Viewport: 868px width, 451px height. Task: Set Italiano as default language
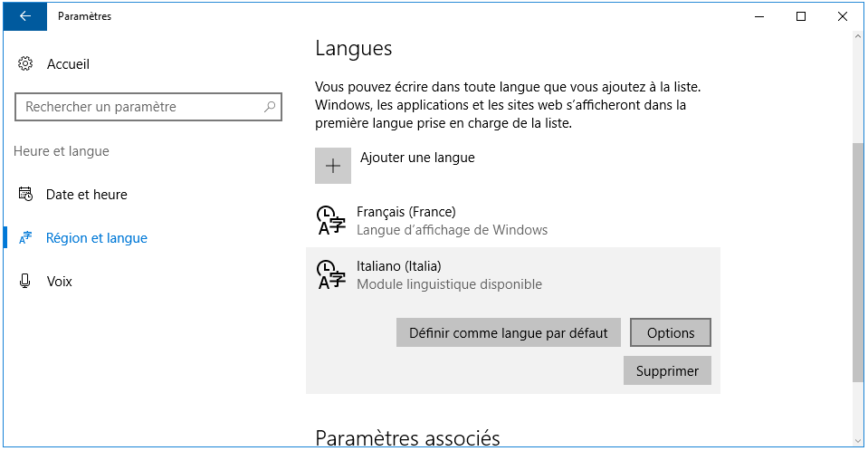click(x=508, y=332)
